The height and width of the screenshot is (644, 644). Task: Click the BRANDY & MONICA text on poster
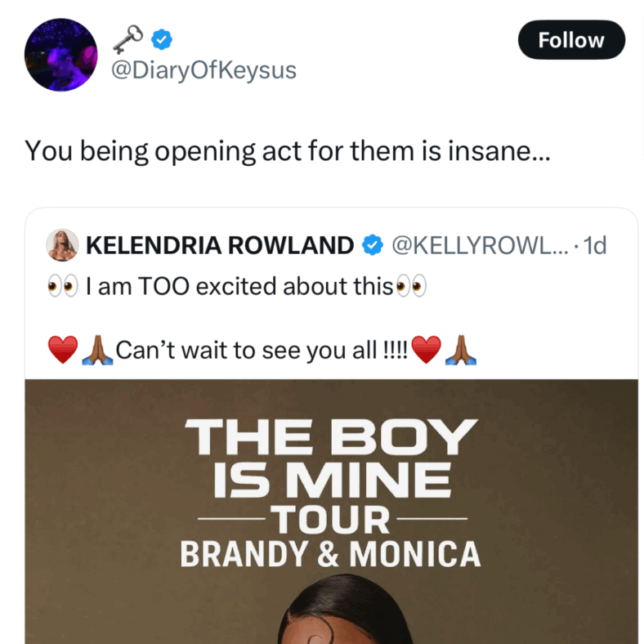[x=330, y=554]
